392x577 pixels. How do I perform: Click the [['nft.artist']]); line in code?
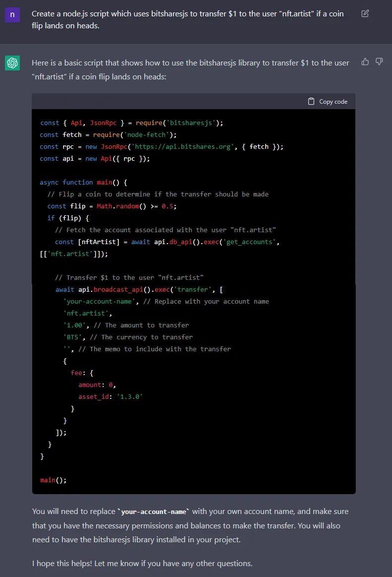[73, 254]
